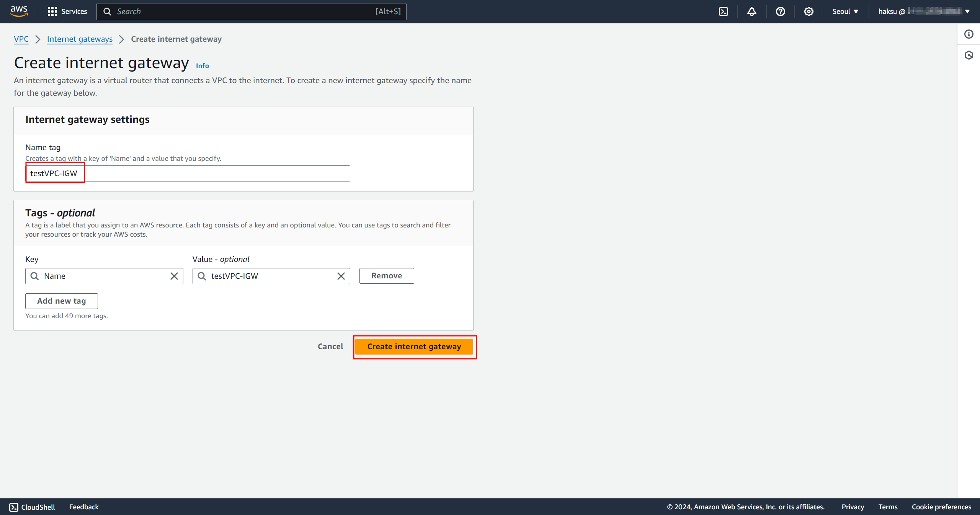Image resolution: width=980 pixels, height=515 pixels.
Task: Expand the Seoul region dropdown
Action: coord(845,11)
